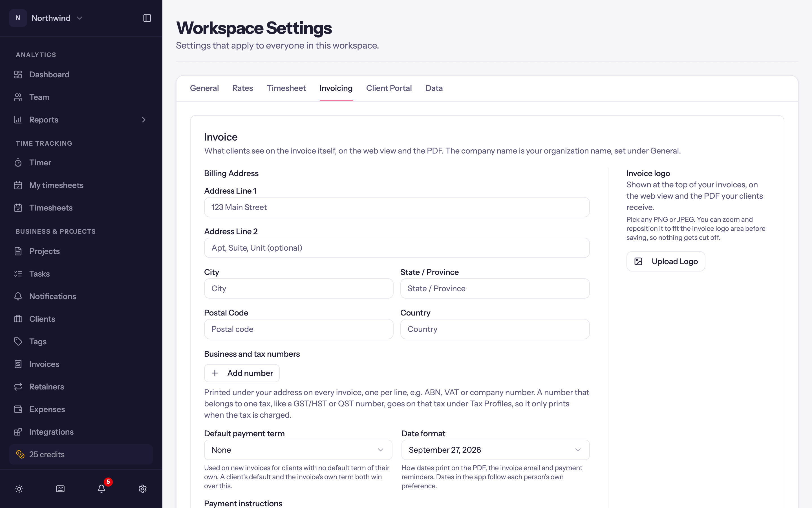Click the City input field
Viewport: 812px width, 508px height.
299,289
